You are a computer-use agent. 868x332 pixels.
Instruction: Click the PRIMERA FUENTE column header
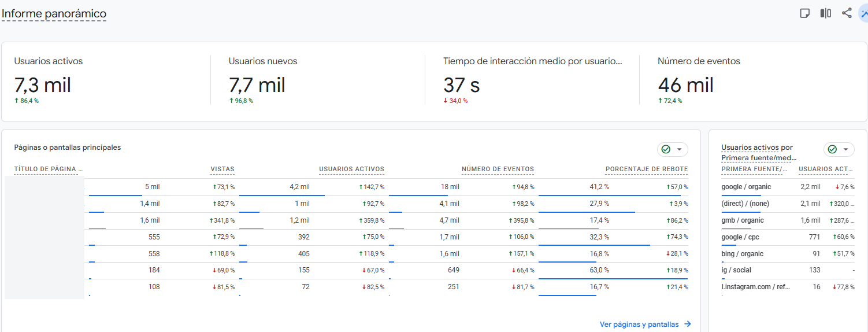coord(755,169)
